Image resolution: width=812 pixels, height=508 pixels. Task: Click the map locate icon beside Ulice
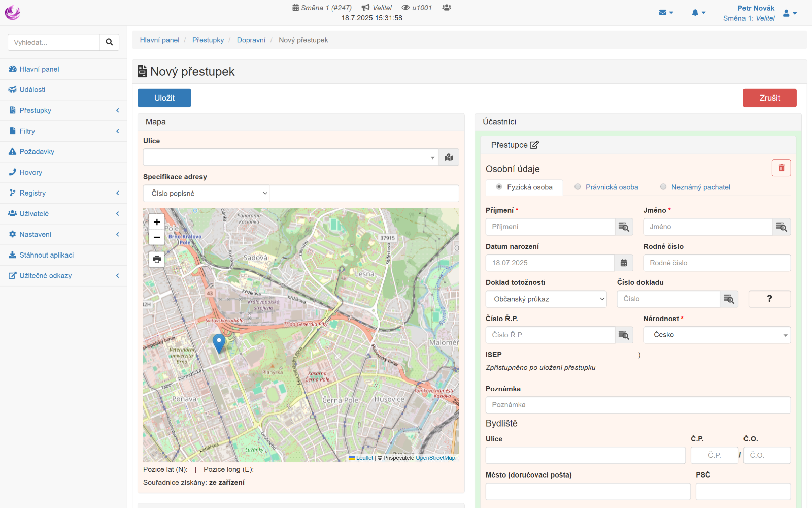449,157
